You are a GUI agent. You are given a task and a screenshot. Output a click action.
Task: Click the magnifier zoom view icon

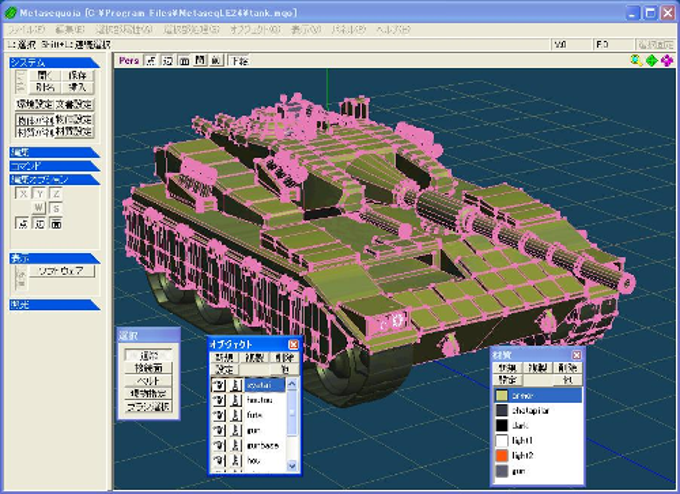tap(637, 60)
